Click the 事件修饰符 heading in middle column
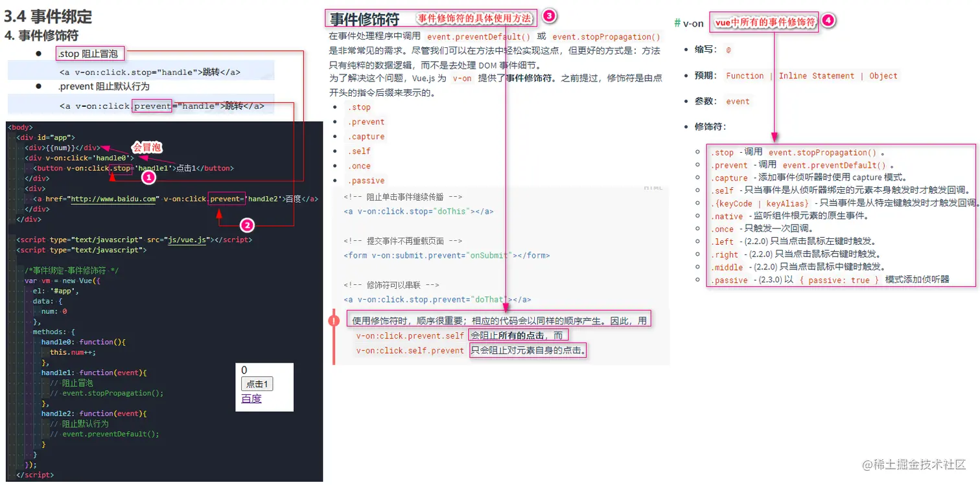The image size is (980, 485). click(364, 19)
